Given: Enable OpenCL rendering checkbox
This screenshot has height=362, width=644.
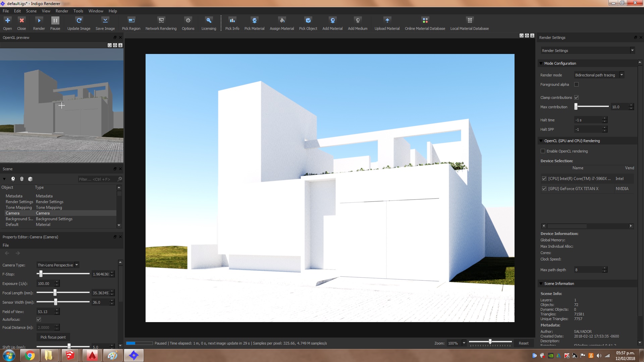Looking at the screenshot, I should [543, 151].
